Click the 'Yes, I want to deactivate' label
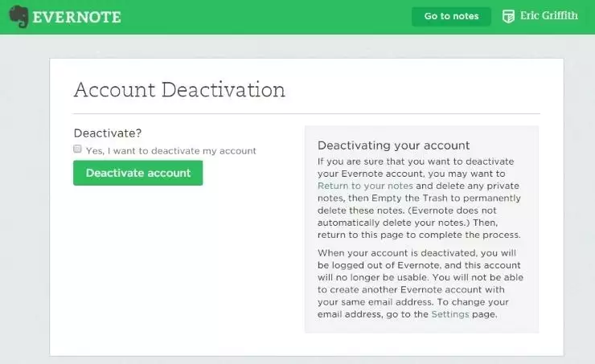This screenshot has width=595, height=364. click(x=170, y=150)
